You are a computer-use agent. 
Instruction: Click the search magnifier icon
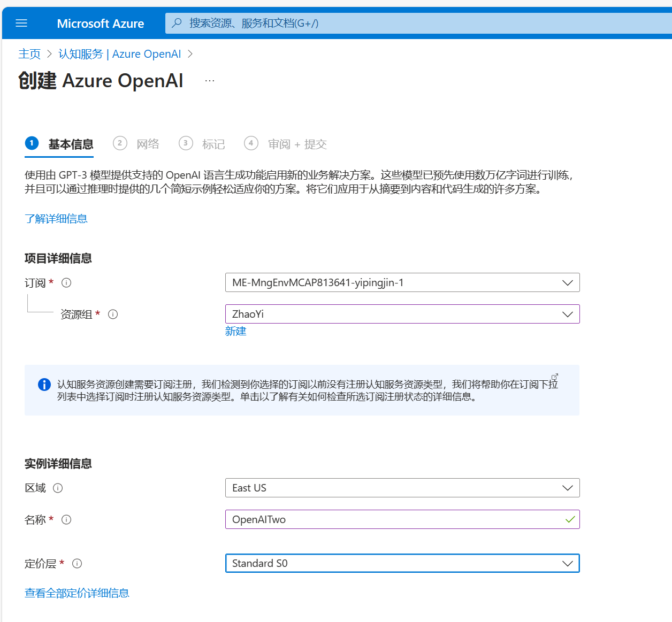pyautogui.click(x=177, y=23)
